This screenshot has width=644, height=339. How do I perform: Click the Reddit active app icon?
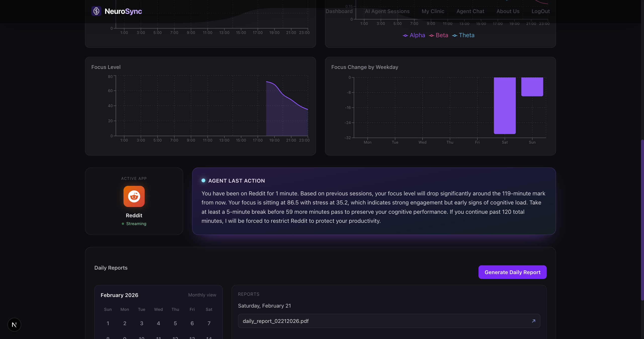point(134,196)
